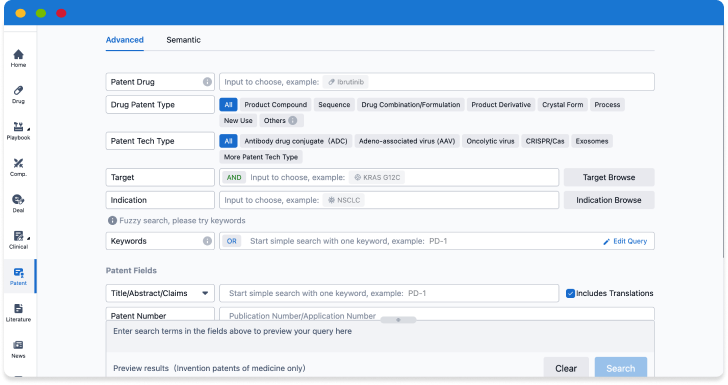Switch to the Semantic tab
Screen dimensions: 728x385
tap(183, 40)
